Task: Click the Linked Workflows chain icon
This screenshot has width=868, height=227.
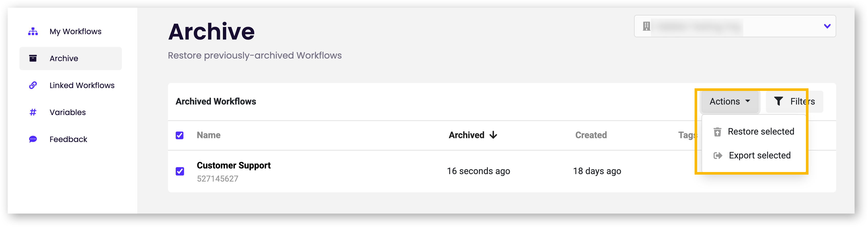Action: 33,85
